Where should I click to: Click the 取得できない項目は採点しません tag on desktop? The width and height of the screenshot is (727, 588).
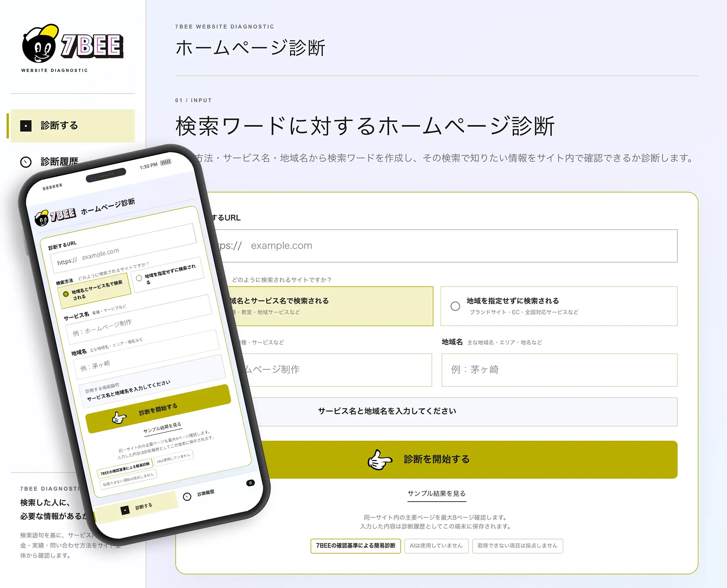click(x=517, y=546)
